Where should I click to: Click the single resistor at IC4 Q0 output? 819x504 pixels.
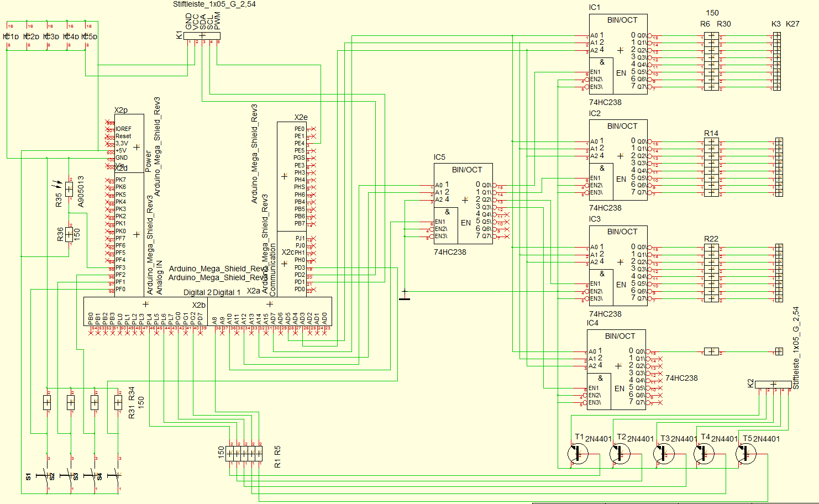click(x=711, y=351)
